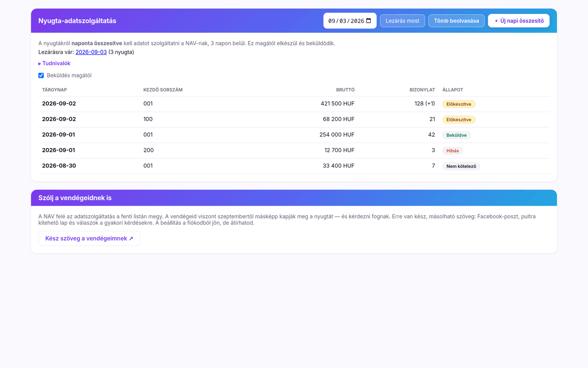Create new daily summary with Új napi összesítő
588x368 pixels.
coord(519,21)
